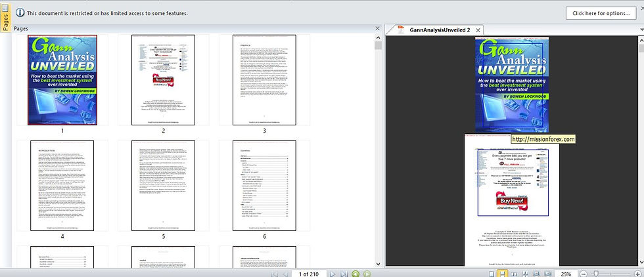Click the 'Click here for options...' button
Screen dimensions: 644x277
601,13
